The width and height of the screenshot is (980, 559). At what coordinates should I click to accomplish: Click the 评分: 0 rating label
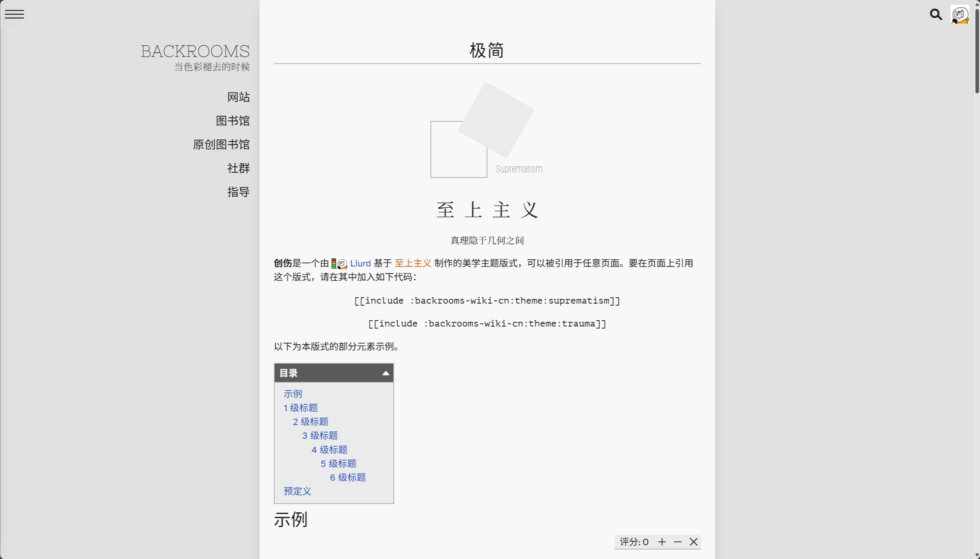pyautogui.click(x=634, y=542)
